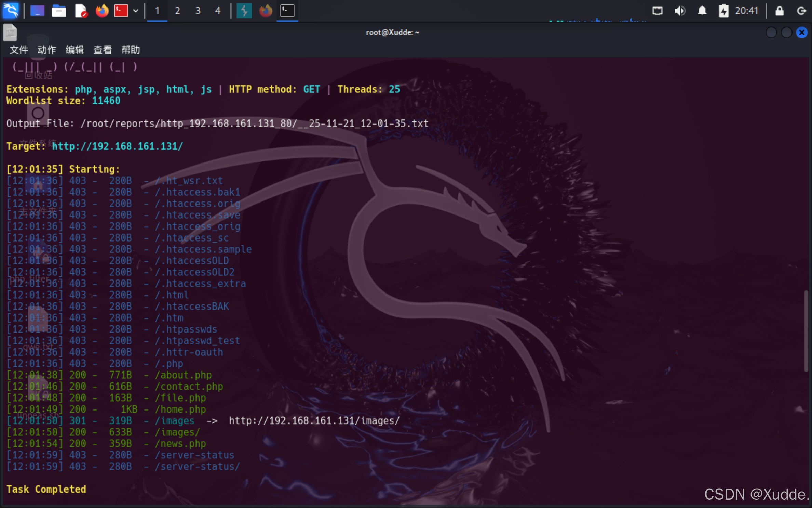Open the 文件 menu in the terminal
Image resolution: width=812 pixels, height=508 pixels.
[x=19, y=50]
